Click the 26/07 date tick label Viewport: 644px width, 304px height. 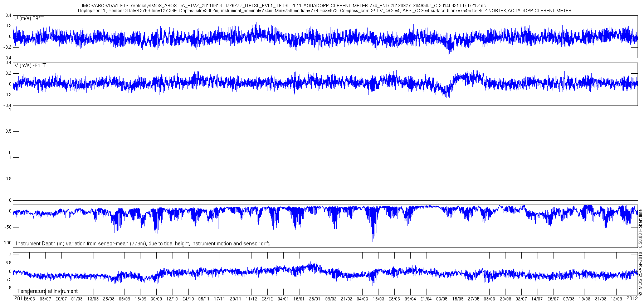point(553,299)
